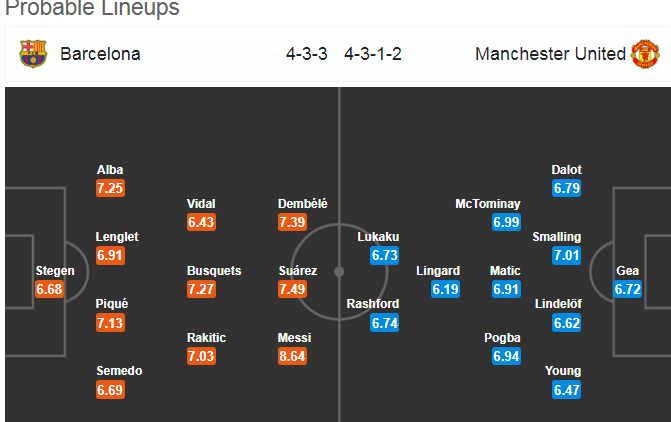Image resolution: width=671 pixels, height=422 pixels.
Task: Click the Manchester United crest icon
Action: pyautogui.click(x=645, y=54)
